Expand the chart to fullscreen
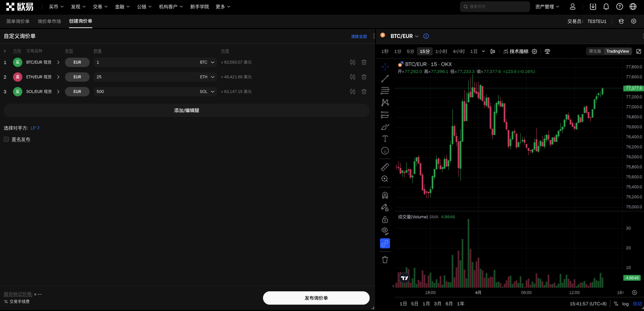 coord(638,51)
